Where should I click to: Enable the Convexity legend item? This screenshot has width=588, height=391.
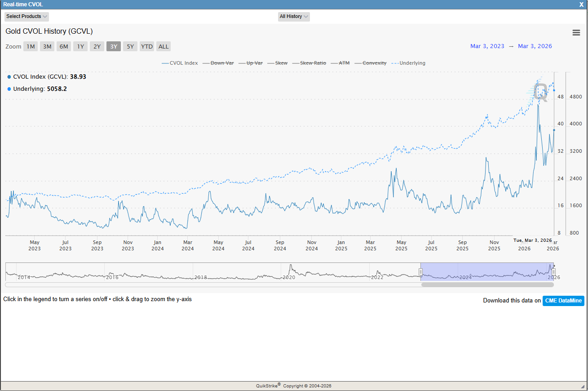371,63
